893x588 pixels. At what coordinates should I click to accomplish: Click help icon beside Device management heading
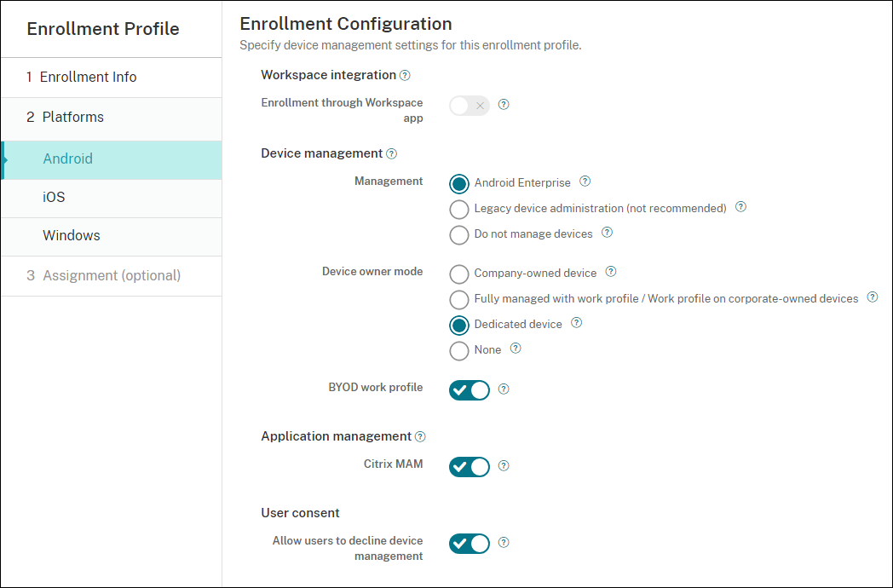391,154
